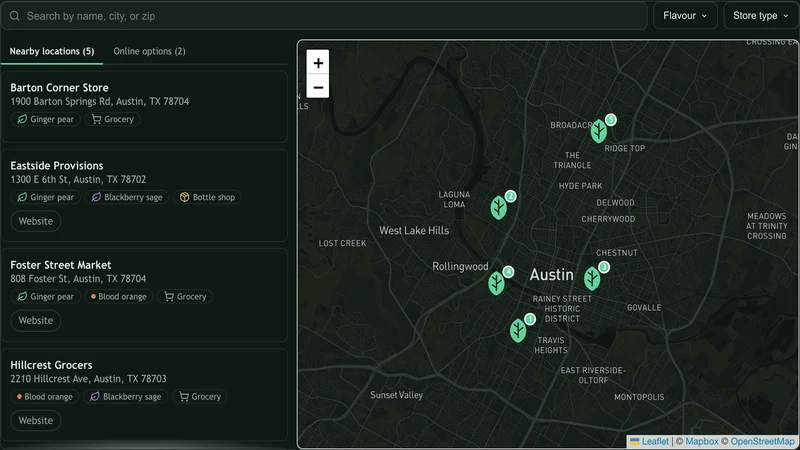800x450 pixels.
Task: Open the Mapbox attribution link
Action: pyautogui.click(x=702, y=441)
